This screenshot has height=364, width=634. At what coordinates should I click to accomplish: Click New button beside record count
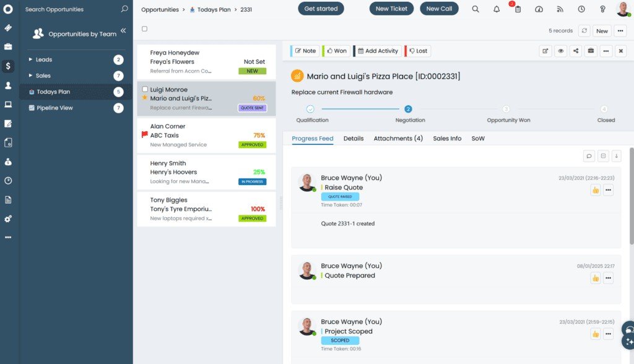[602, 31]
